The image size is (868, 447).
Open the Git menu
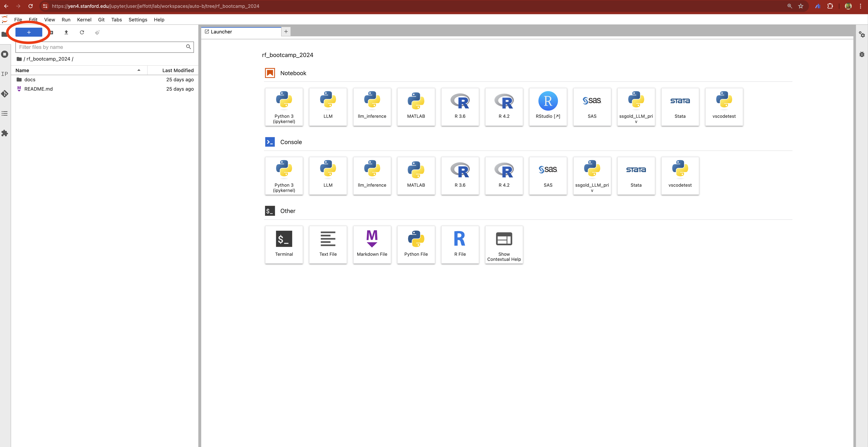click(101, 20)
